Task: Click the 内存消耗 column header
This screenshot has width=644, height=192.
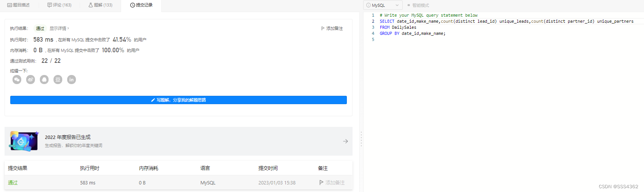Action: [148, 168]
